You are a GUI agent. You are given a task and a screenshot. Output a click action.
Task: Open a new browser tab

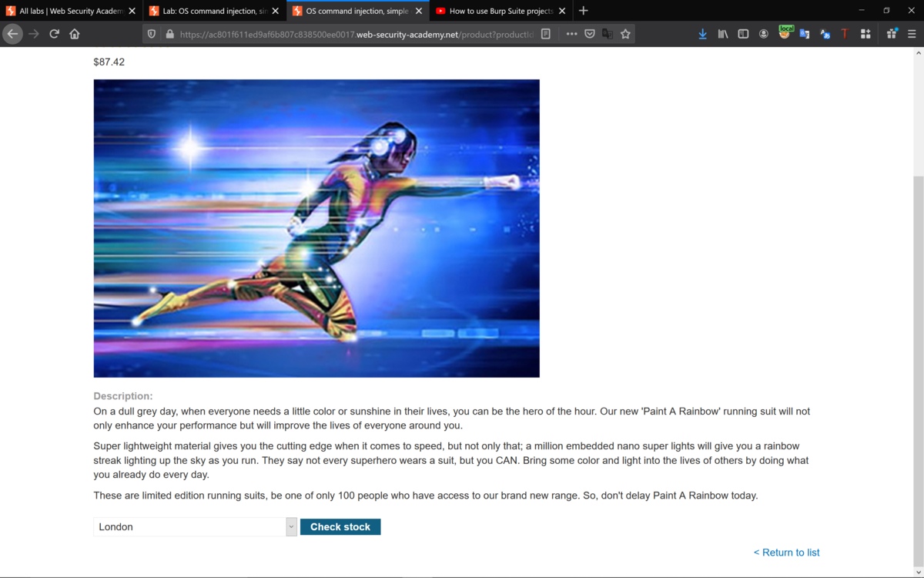(x=583, y=11)
